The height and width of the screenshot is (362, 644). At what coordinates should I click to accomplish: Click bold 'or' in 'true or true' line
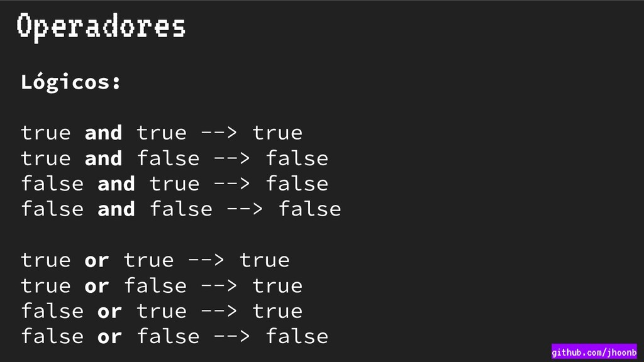[97, 261]
